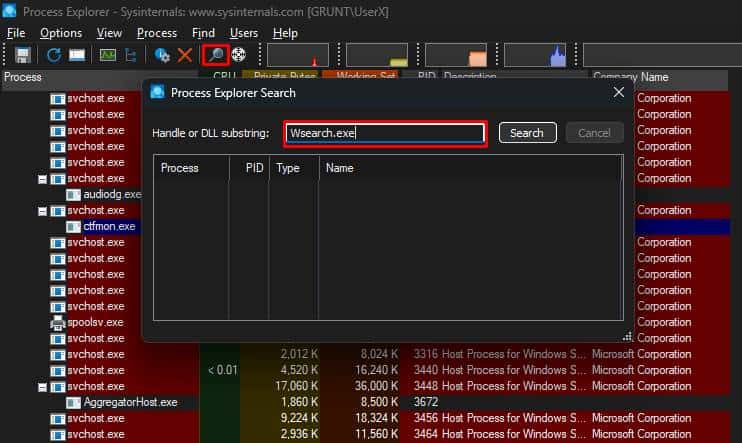Click the PID value 3672
Screen dimensions: 742x443
(426, 402)
